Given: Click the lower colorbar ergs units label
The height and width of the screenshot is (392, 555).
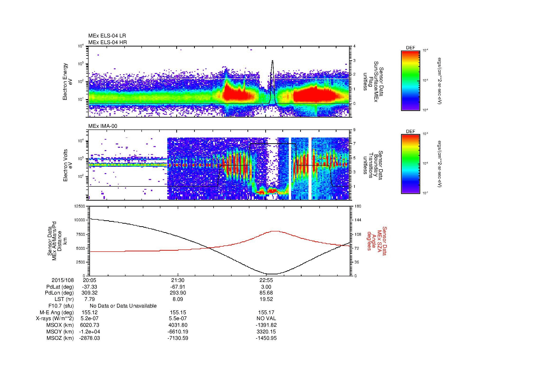Looking at the screenshot, I should point(440,164).
